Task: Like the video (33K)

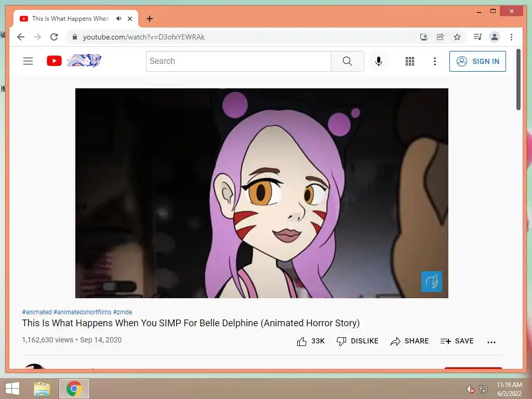Action: click(311, 341)
